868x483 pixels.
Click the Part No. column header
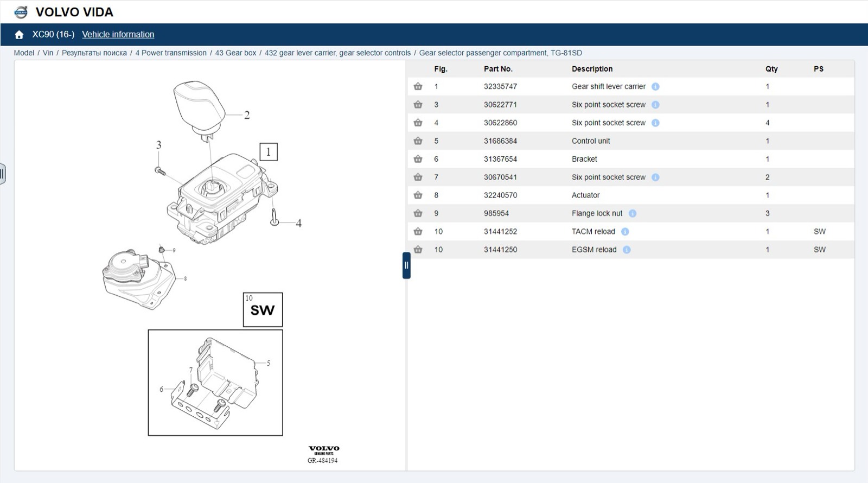(x=498, y=69)
